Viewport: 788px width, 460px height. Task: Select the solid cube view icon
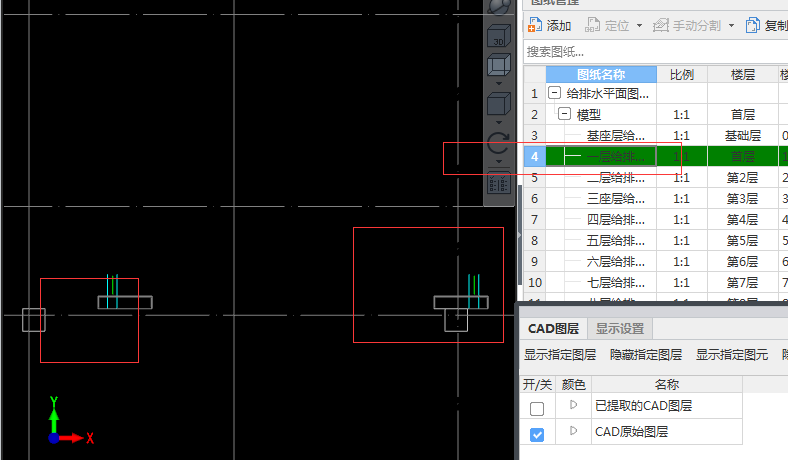click(x=499, y=105)
